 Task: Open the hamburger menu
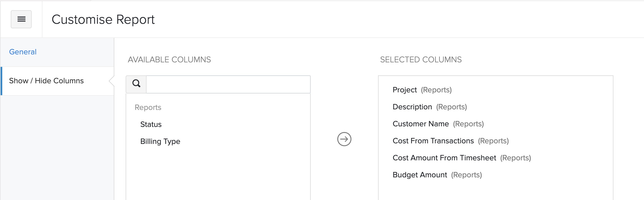(21, 19)
